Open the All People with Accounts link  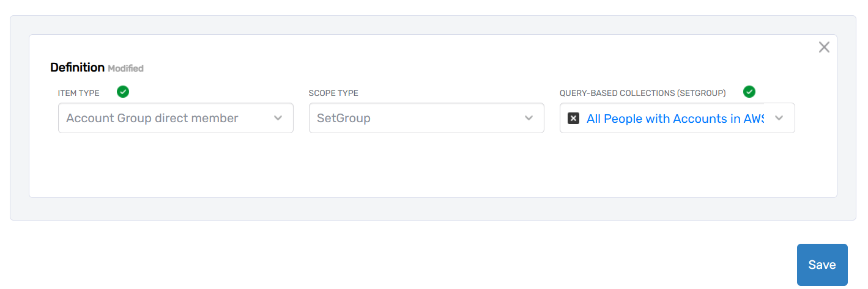click(x=674, y=119)
